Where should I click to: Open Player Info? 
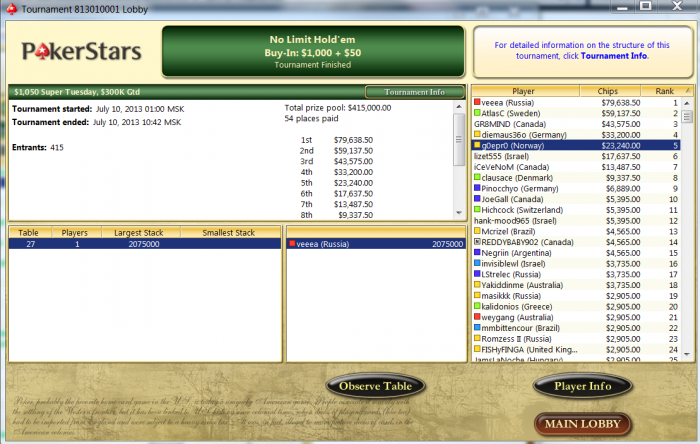[582, 386]
